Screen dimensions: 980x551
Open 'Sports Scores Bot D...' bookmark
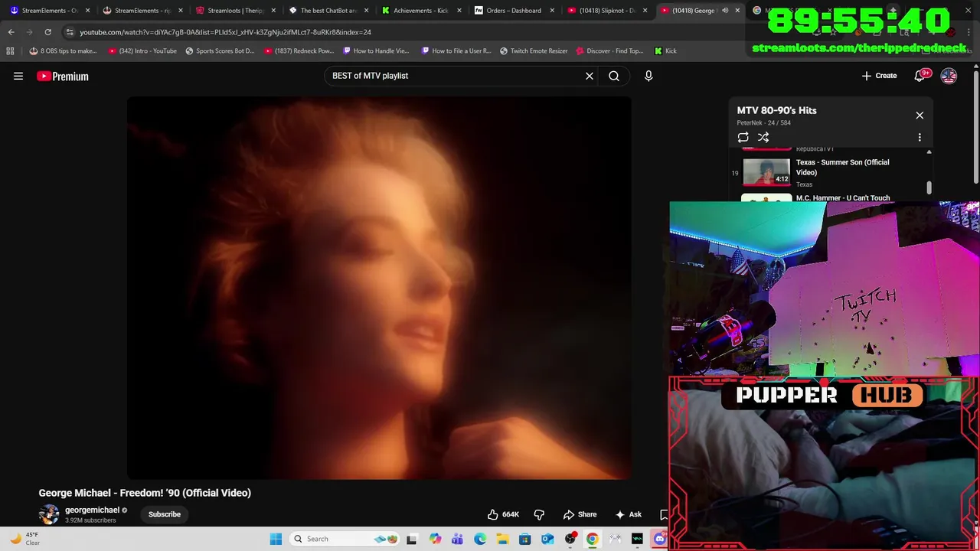(220, 51)
